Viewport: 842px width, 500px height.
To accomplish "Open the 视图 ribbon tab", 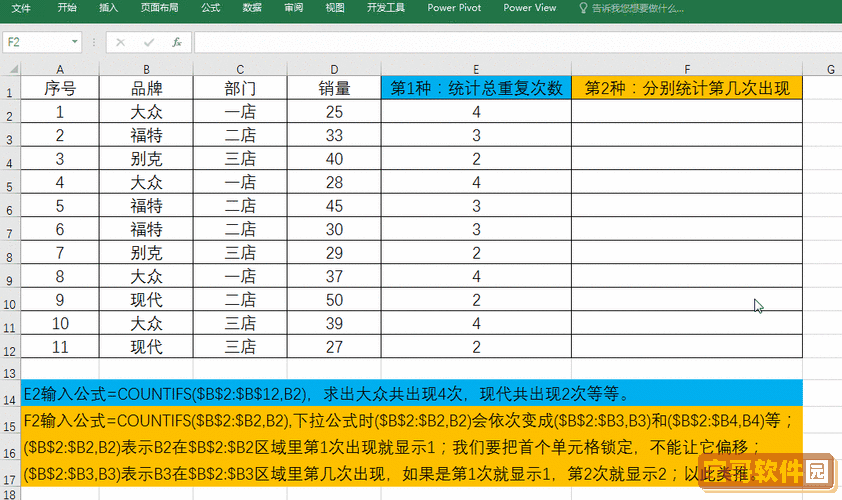I will [335, 8].
